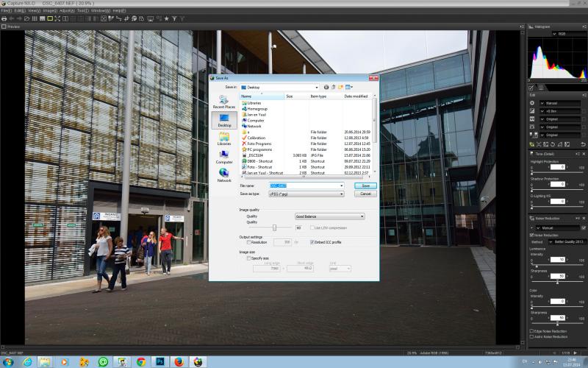
Task: Open Photoshop from the taskbar
Action: (160, 362)
